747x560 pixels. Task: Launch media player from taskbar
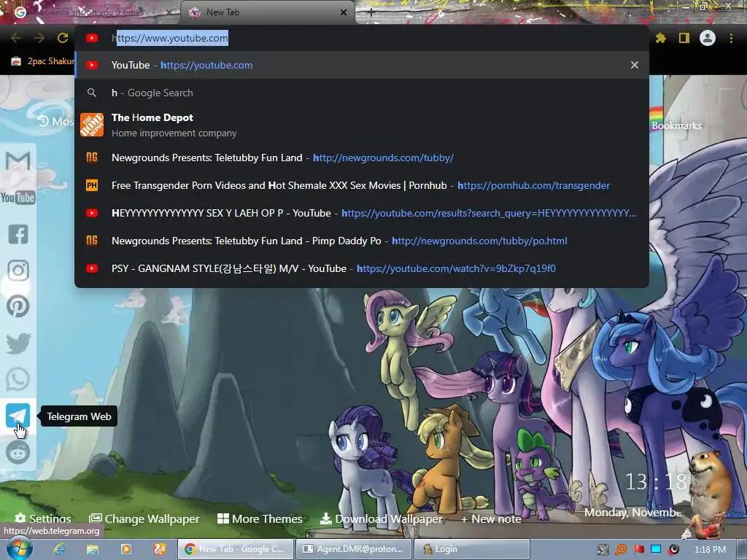pyautogui.click(x=126, y=549)
